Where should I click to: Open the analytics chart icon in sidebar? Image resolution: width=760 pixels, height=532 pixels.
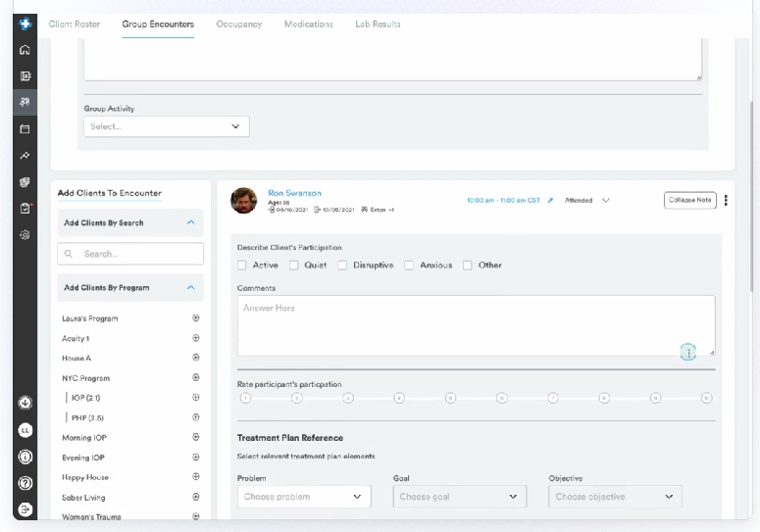coord(25,156)
